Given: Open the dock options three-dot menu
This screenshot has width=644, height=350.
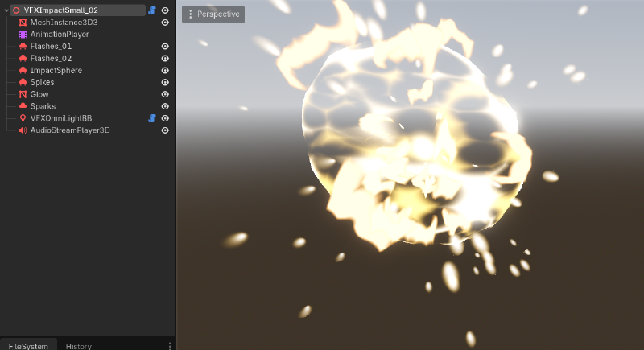Looking at the screenshot, I should pos(170,345).
